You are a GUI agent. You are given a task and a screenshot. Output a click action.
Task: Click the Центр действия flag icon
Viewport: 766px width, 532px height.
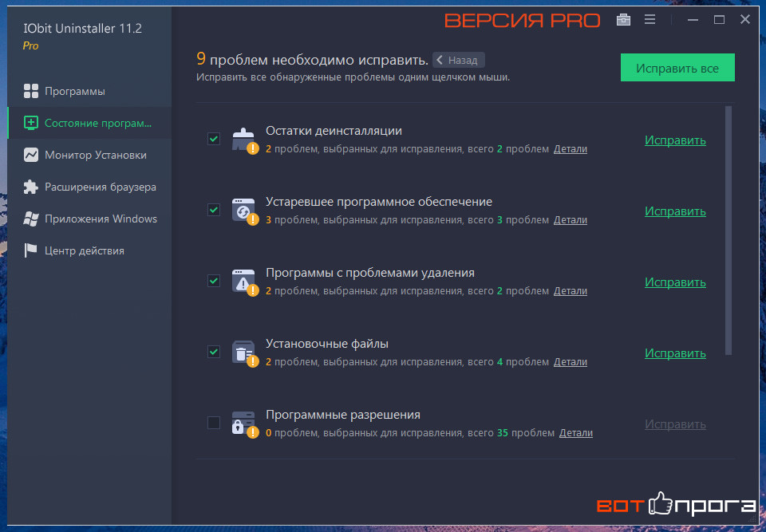31,250
